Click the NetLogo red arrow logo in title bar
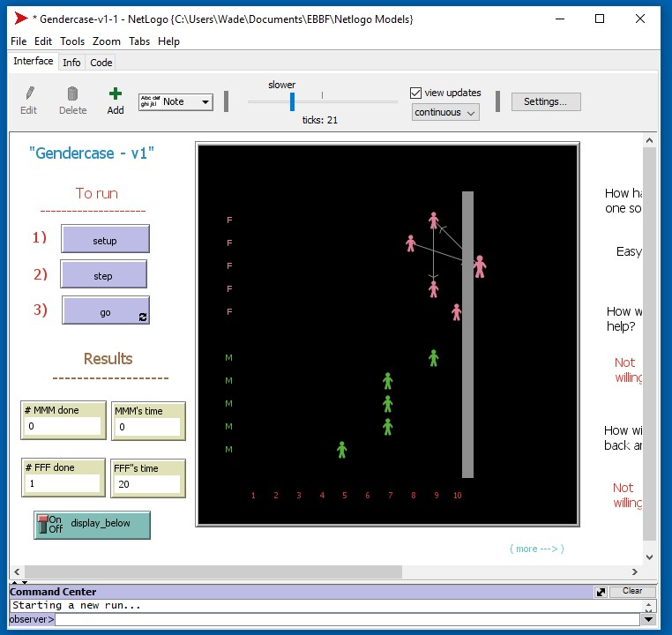The width and height of the screenshot is (672, 635). click(x=21, y=19)
